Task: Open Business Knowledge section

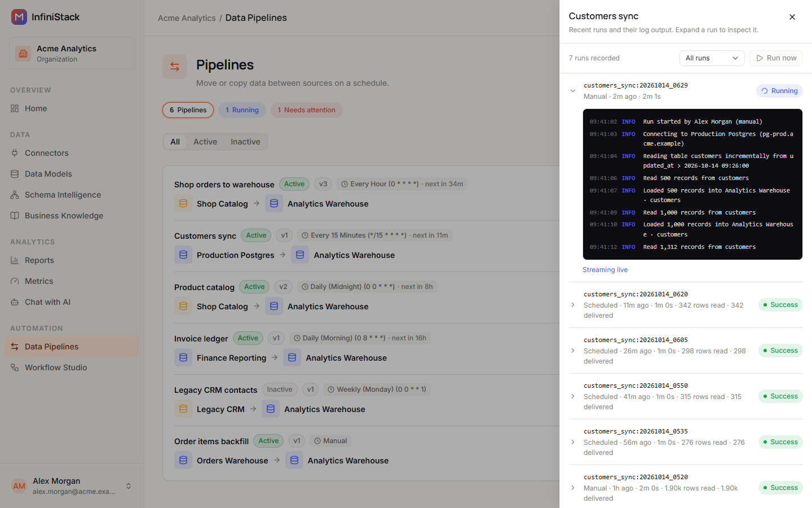Action: (x=72, y=216)
